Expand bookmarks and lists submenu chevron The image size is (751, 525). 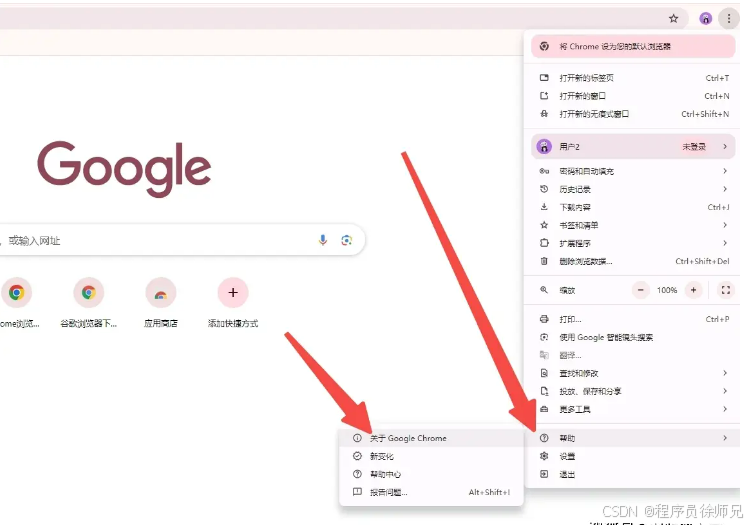coord(725,225)
